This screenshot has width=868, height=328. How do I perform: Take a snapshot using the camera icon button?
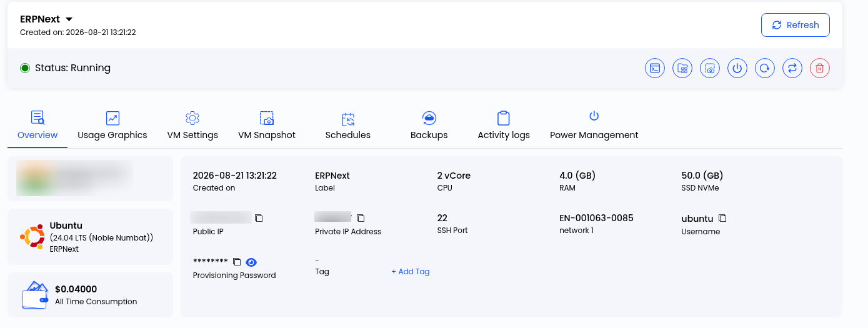(x=710, y=68)
